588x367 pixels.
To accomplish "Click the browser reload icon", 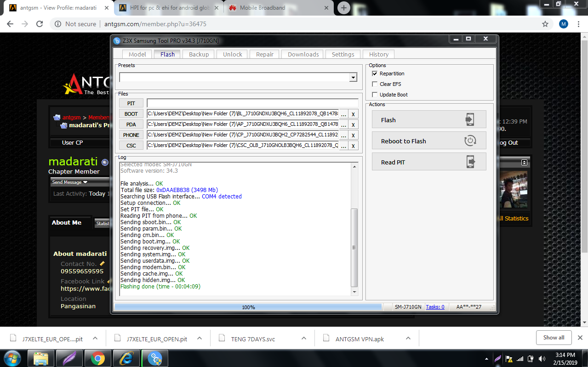I will coord(40,24).
